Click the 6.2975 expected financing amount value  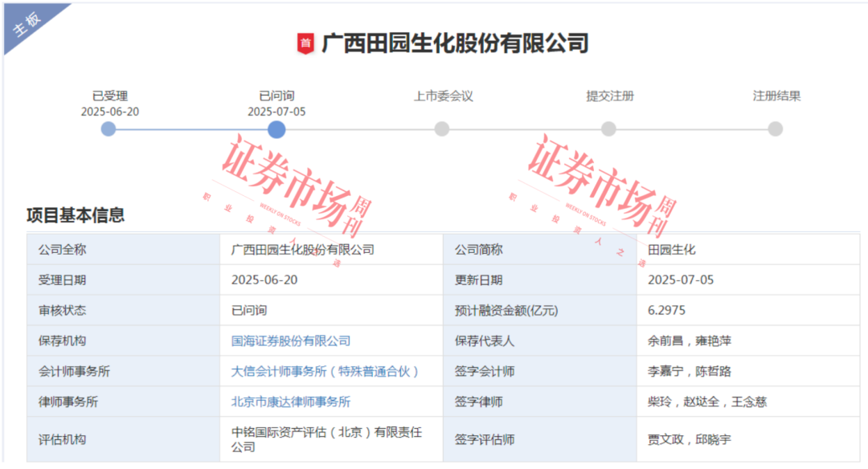coord(666,311)
